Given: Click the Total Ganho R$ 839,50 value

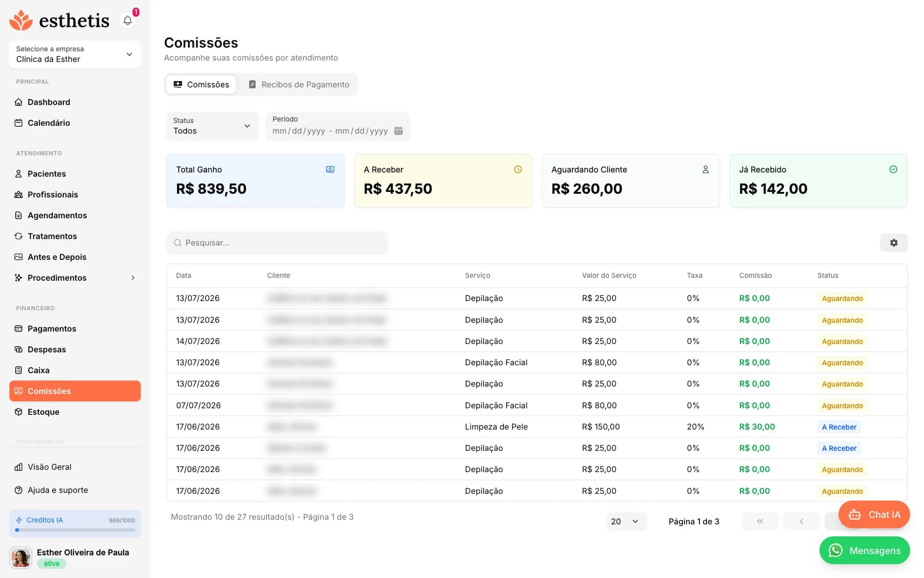Looking at the screenshot, I should coord(211,189).
